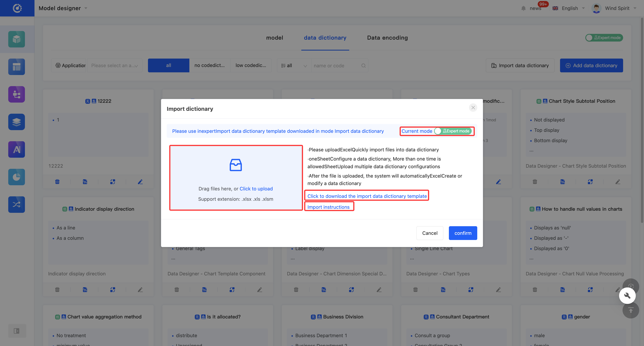
Task: Open the cube model designer sidebar icon
Action: pos(16,39)
